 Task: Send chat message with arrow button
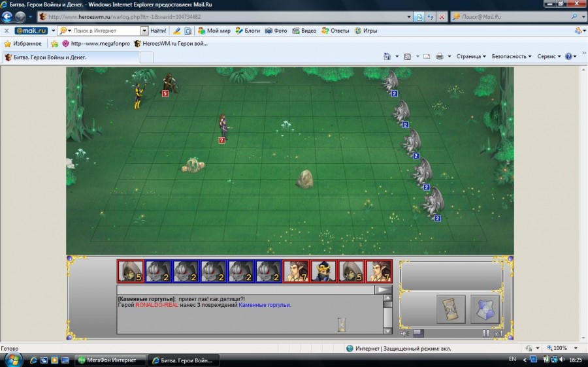point(384,290)
